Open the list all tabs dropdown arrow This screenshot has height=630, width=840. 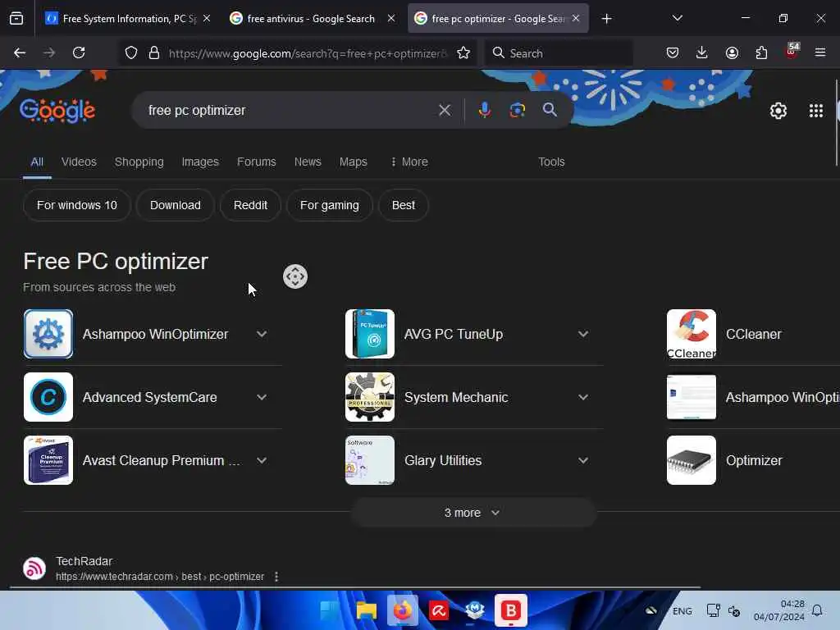click(677, 19)
